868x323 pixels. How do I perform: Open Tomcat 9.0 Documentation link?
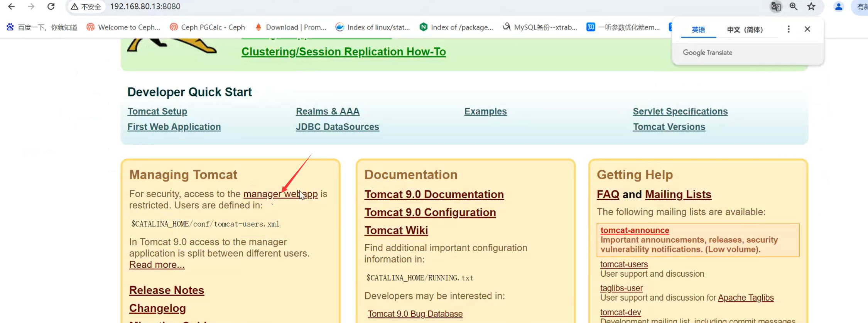pos(434,194)
